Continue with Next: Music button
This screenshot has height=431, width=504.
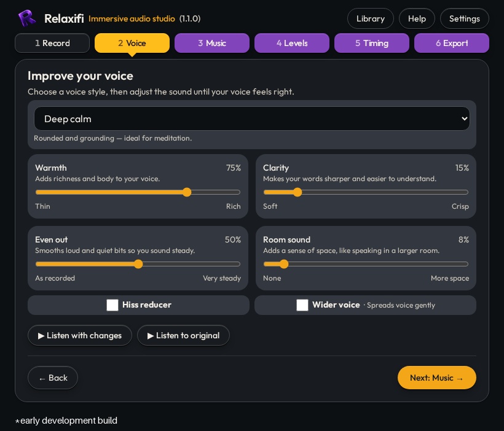[x=436, y=378]
